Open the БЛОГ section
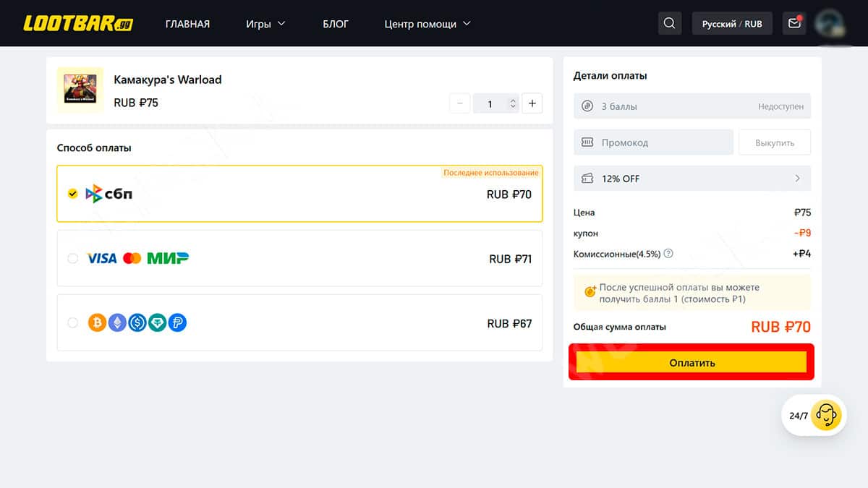The image size is (868, 488). [x=336, y=24]
